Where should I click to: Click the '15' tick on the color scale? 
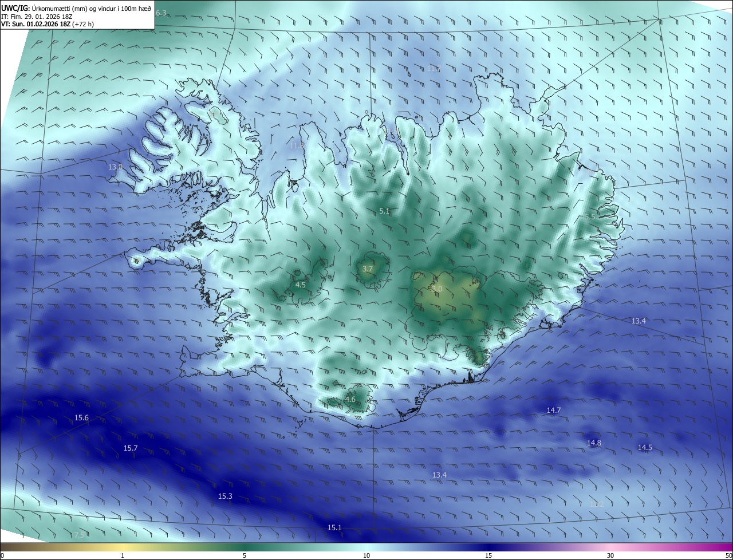click(488, 555)
